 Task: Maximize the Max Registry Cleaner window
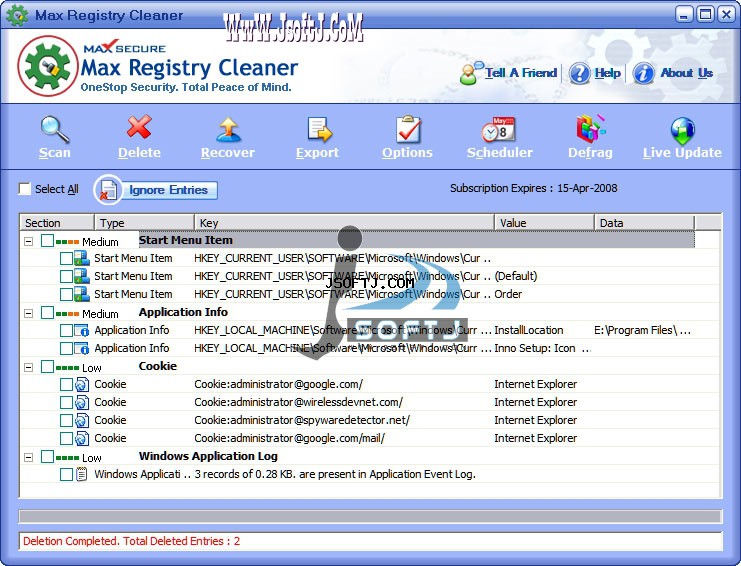pyautogui.click(x=706, y=15)
